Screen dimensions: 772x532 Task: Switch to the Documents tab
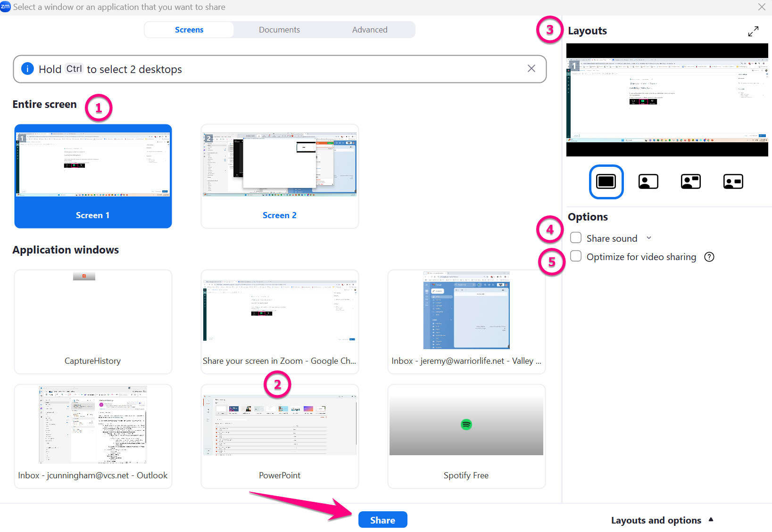coord(279,30)
